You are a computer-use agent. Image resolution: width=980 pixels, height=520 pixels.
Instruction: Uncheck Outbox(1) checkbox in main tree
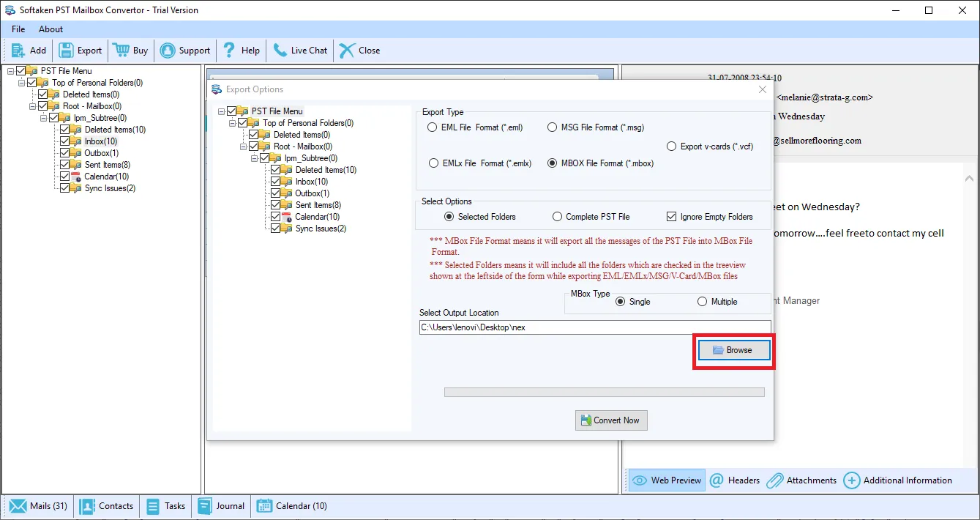pyautogui.click(x=64, y=153)
